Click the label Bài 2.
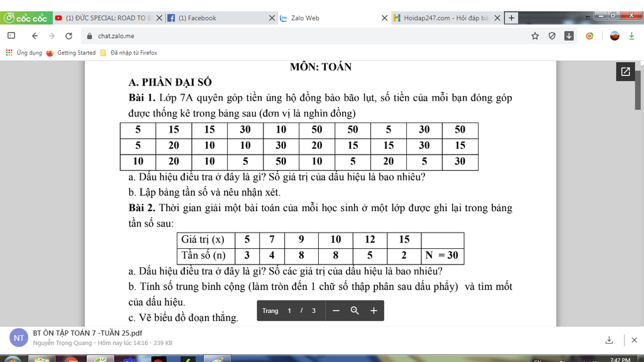 click(142, 207)
